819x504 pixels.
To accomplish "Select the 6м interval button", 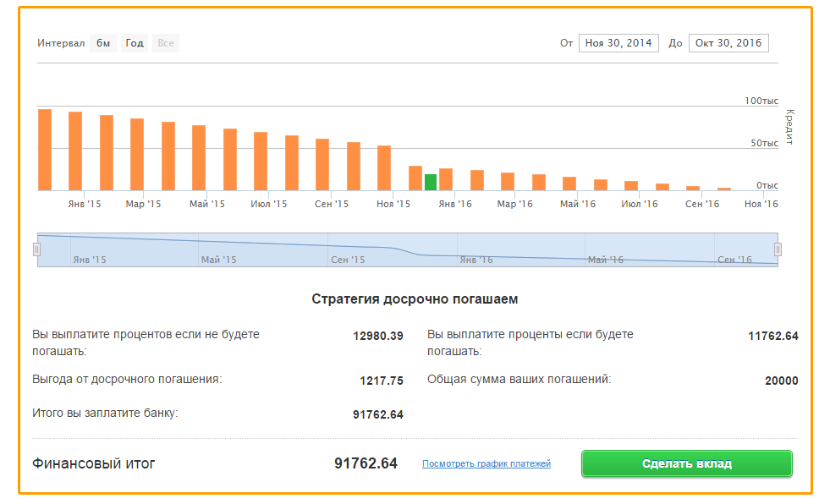I will pos(102,43).
